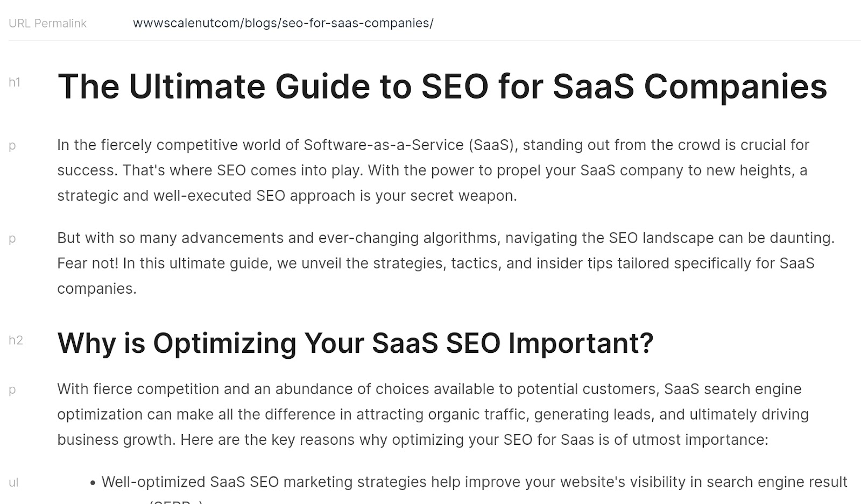This screenshot has height=504, width=861.
Task: Select p tag beside "But with so many" paragraph
Action: pyautogui.click(x=12, y=239)
